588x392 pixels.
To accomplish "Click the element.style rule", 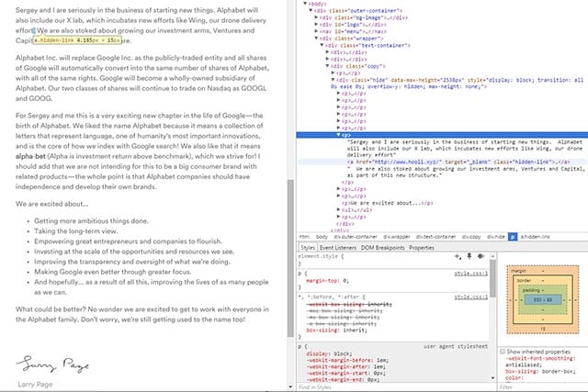I will point(321,256).
